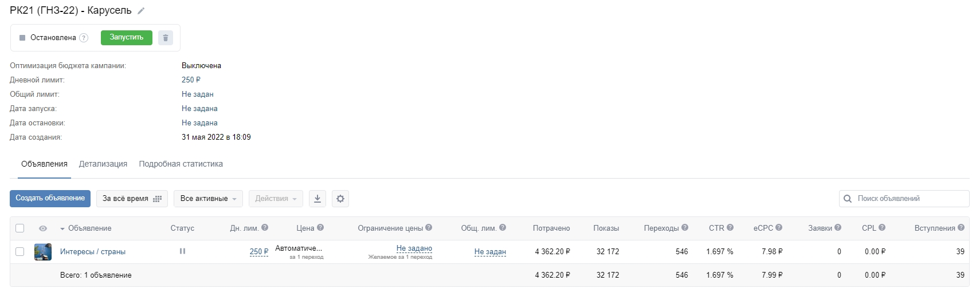Click the trash icon to delete campaign
Image resolution: width=980 pixels, height=300 pixels.
coord(166,38)
